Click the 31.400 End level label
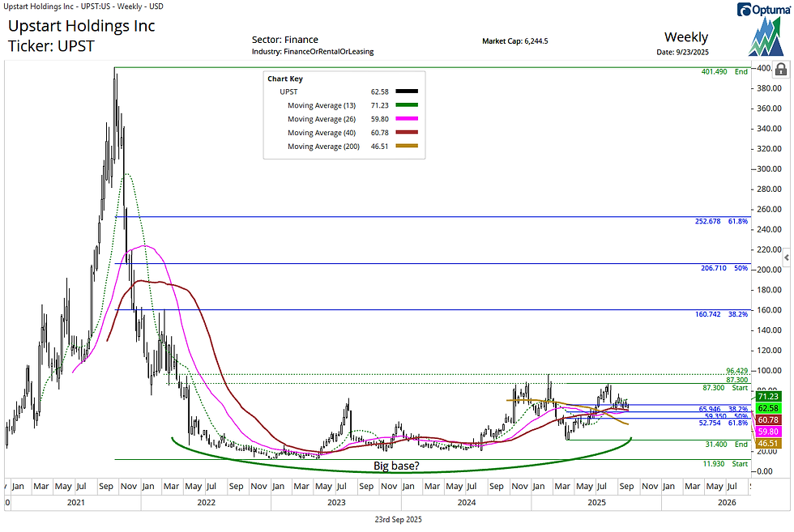The image size is (794, 532). tap(727, 444)
